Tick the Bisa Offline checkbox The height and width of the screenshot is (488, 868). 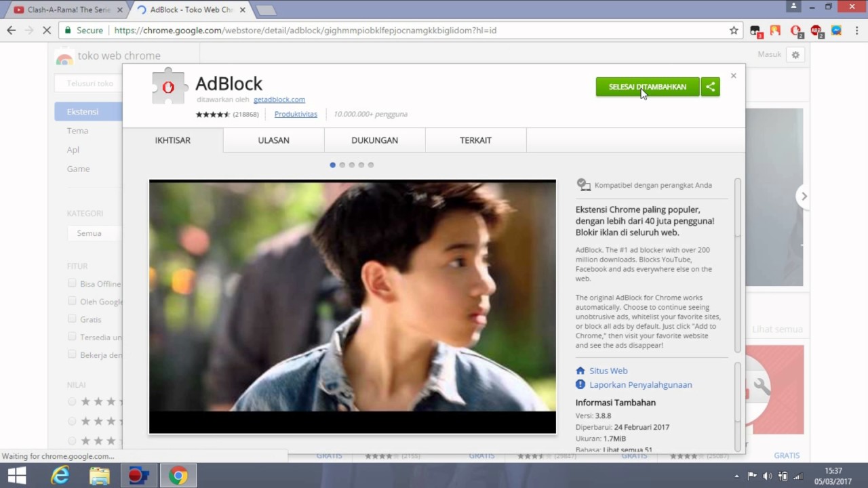(72, 283)
